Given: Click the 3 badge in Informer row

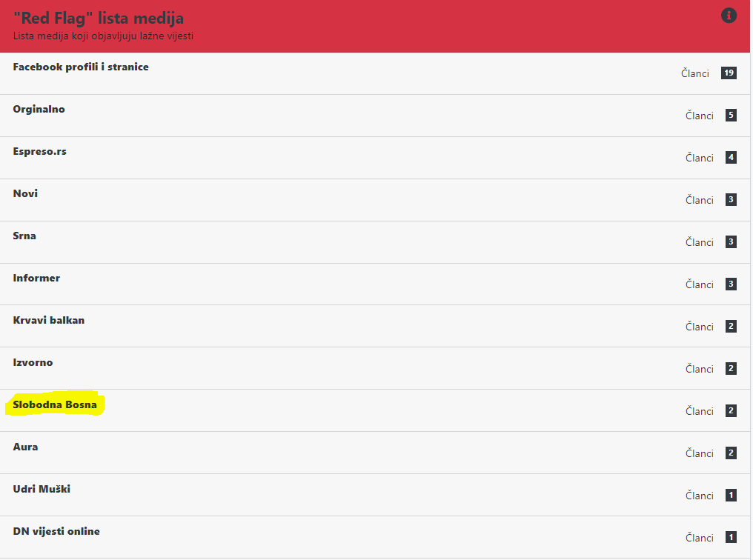Looking at the screenshot, I should pyautogui.click(x=731, y=284).
